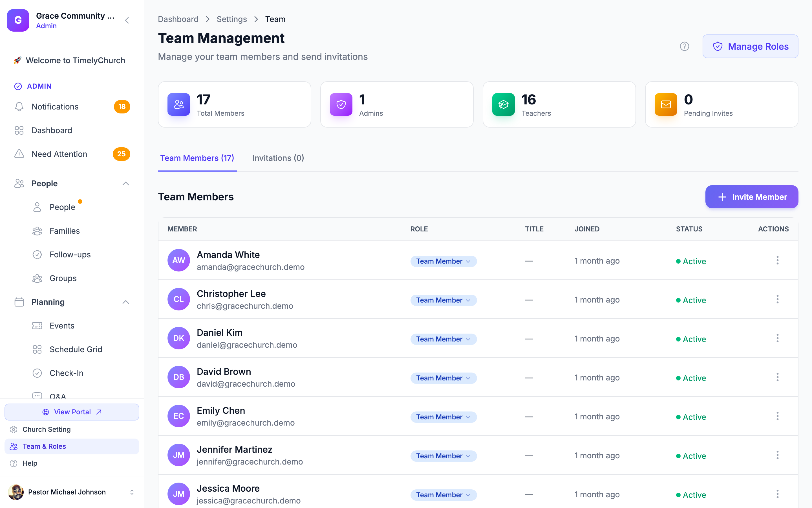Viewport: 812px width, 508px height.
Task: Click the Church Setting gear icon
Action: click(14, 429)
